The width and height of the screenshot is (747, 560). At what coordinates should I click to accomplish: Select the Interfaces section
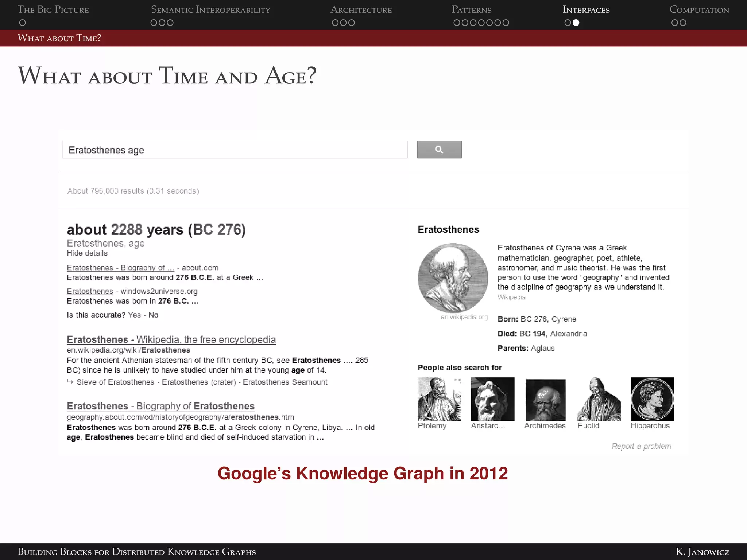[586, 10]
